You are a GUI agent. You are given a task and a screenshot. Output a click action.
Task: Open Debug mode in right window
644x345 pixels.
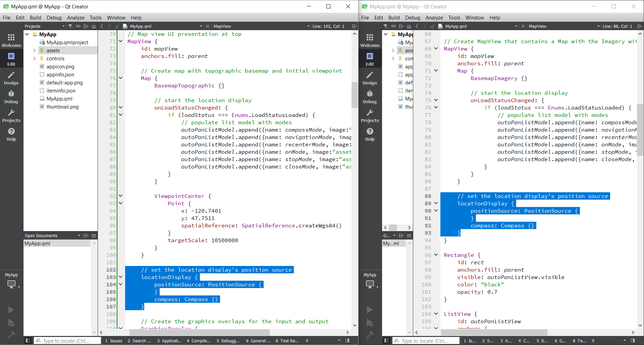tap(370, 96)
